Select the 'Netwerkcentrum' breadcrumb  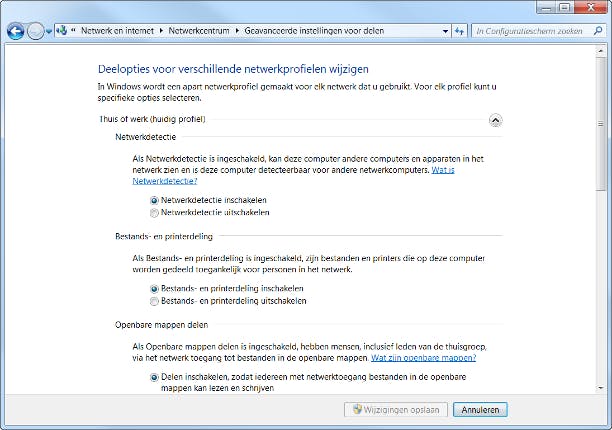[199, 30]
